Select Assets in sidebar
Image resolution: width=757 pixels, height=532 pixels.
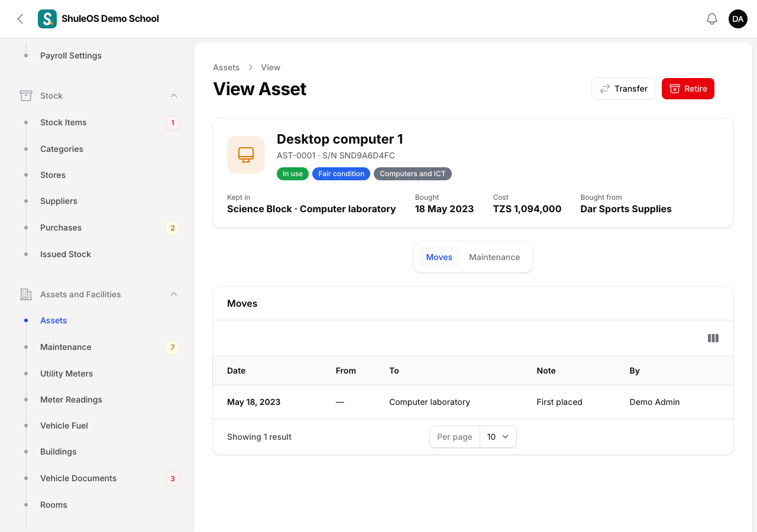(x=53, y=320)
